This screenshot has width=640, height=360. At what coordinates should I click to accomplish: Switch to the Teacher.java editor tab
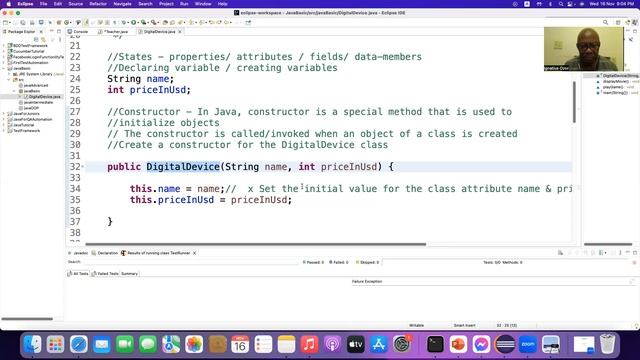pos(114,31)
